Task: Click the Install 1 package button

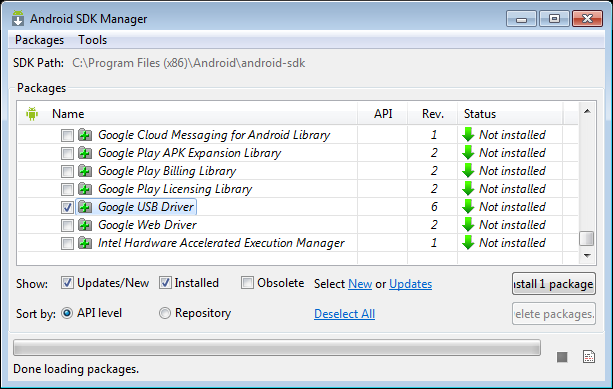Action: click(554, 284)
